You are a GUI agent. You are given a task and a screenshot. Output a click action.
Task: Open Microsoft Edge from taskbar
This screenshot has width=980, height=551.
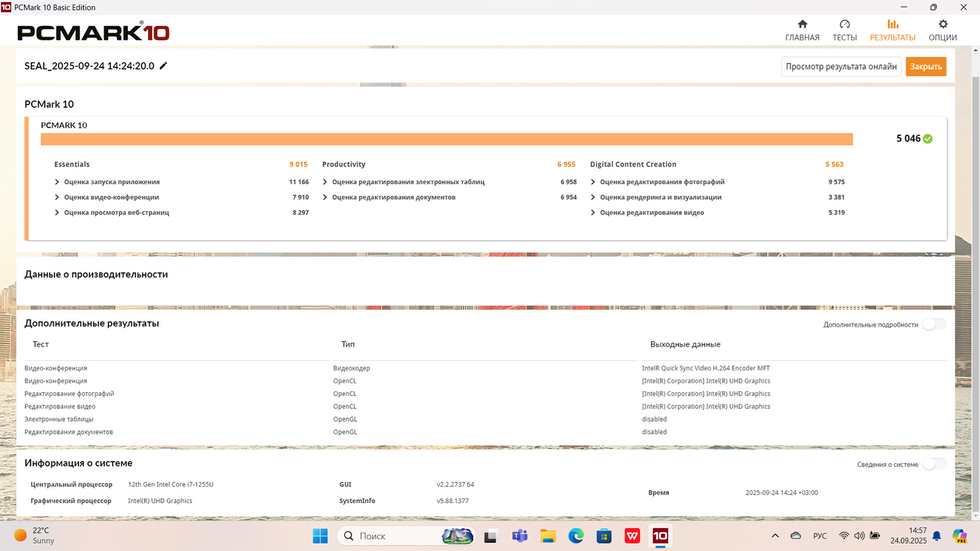coord(576,536)
